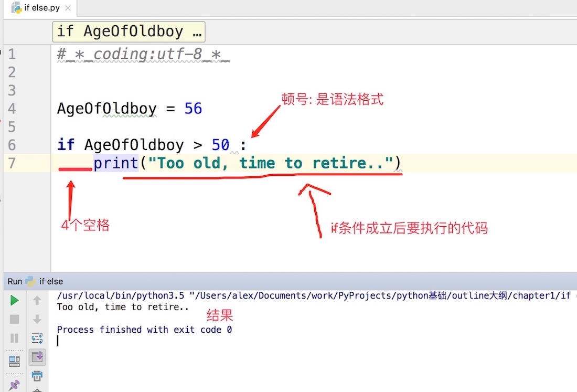Expand the truncated python3.5 command line
The width and height of the screenshot is (577, 392).
click(313, 295)
